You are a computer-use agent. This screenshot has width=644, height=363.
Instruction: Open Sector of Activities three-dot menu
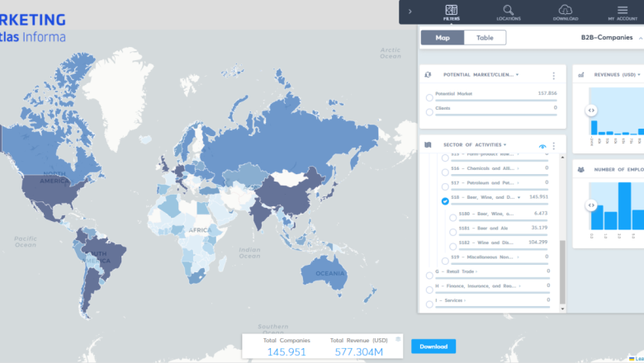pyautogui.click(x=554, y=145)
